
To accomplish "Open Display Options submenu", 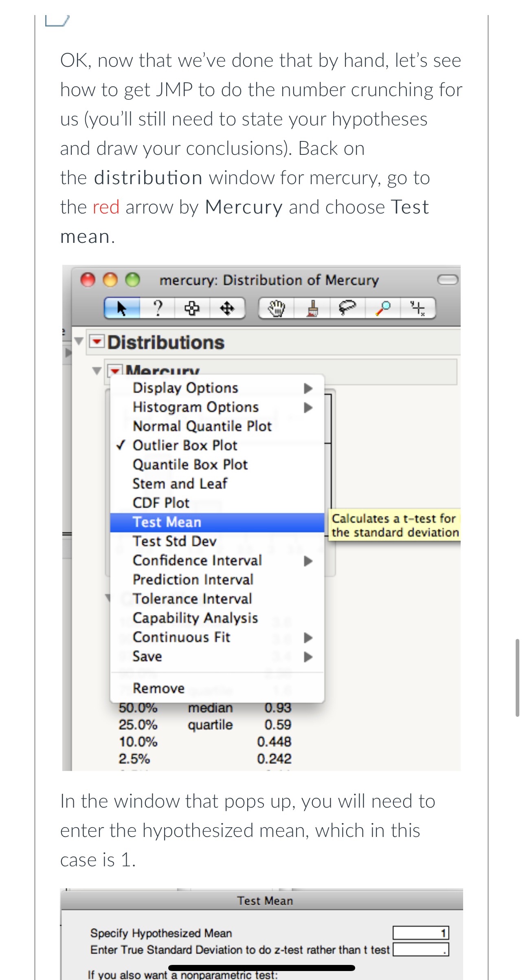I will pyautogui.click(x=217, y=388).
